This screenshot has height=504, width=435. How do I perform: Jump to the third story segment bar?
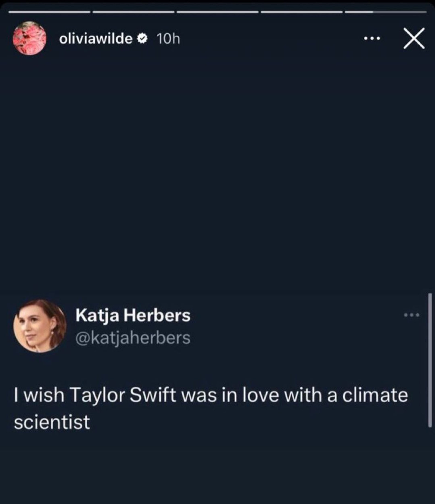pyautogui.click(x=217, y=12)
